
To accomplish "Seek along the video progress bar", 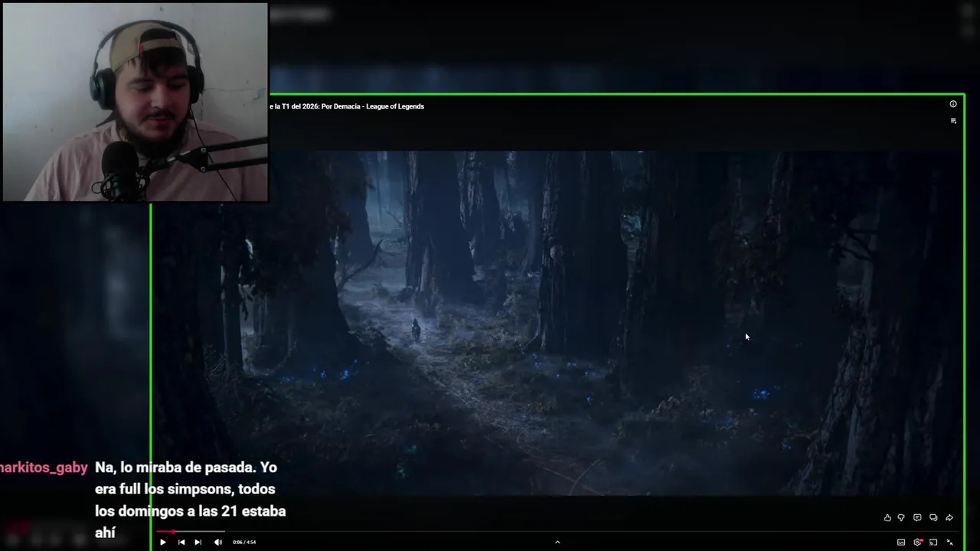I will coord(557,531).
